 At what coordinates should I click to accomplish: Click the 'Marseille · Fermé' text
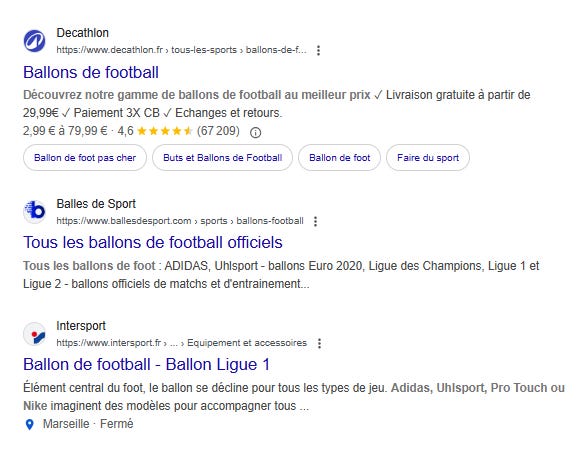88,424
